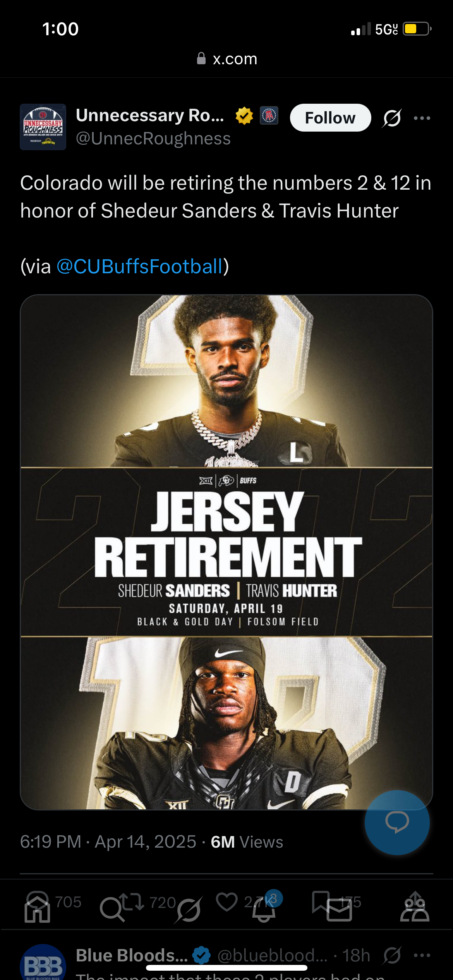Follow the Unnecessary Roughness account
Image resolution: width=453 pixels, height=980 pixels.
[x=330, y=118]
